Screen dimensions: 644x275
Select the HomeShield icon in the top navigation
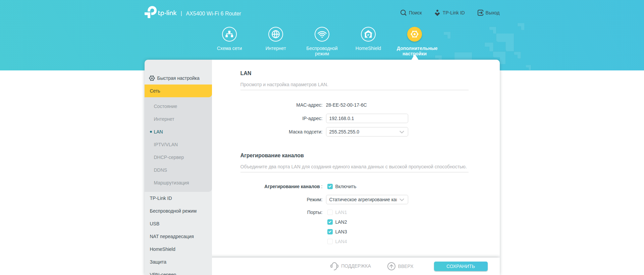pyautogui.click(x=368, y=34)
